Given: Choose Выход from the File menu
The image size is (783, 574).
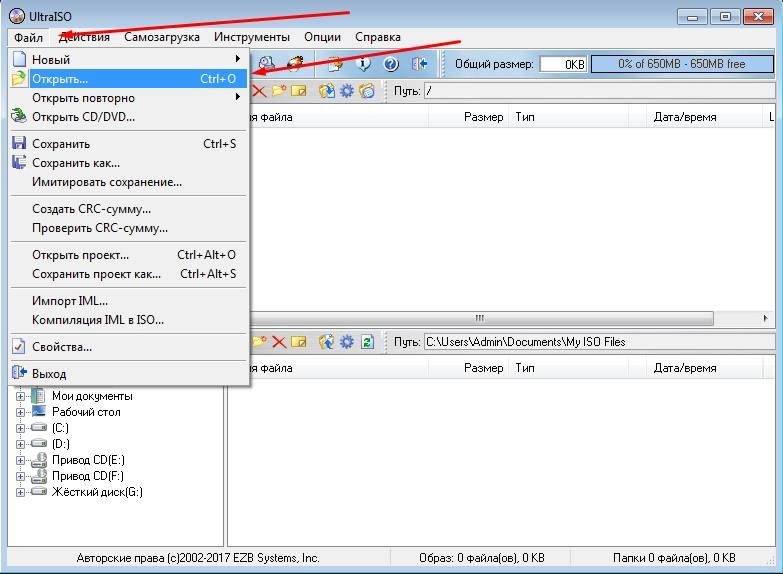Looking at the screenshot, I should pos(128,374).
